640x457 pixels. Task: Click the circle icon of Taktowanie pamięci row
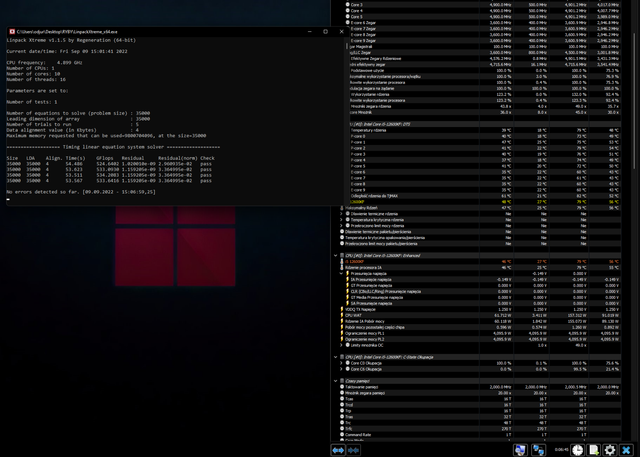342,387
